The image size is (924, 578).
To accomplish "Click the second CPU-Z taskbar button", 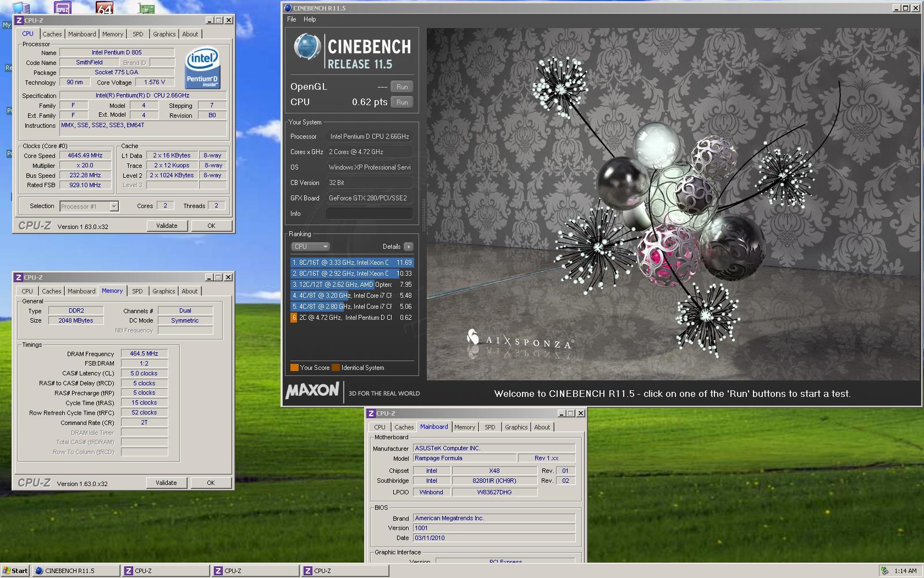I will pyautogui.click(x=256, y=571).
